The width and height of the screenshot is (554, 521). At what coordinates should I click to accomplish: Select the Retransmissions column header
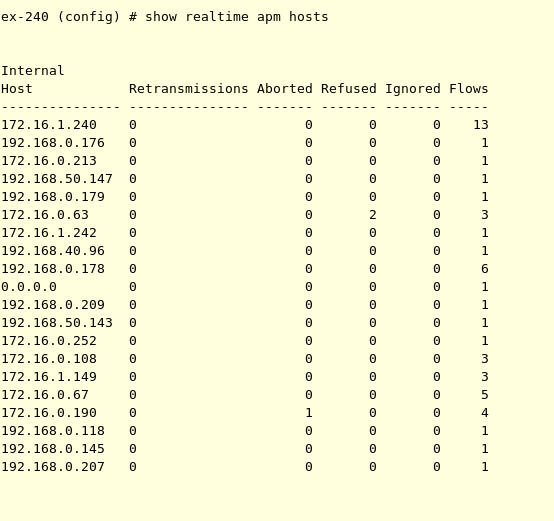coord(189,89)
